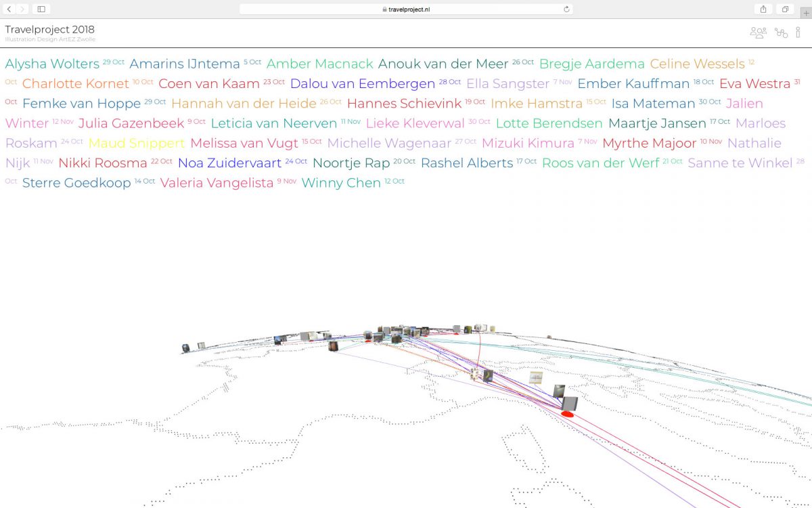Click Noa Zuidervaart's name

point(229,163)
